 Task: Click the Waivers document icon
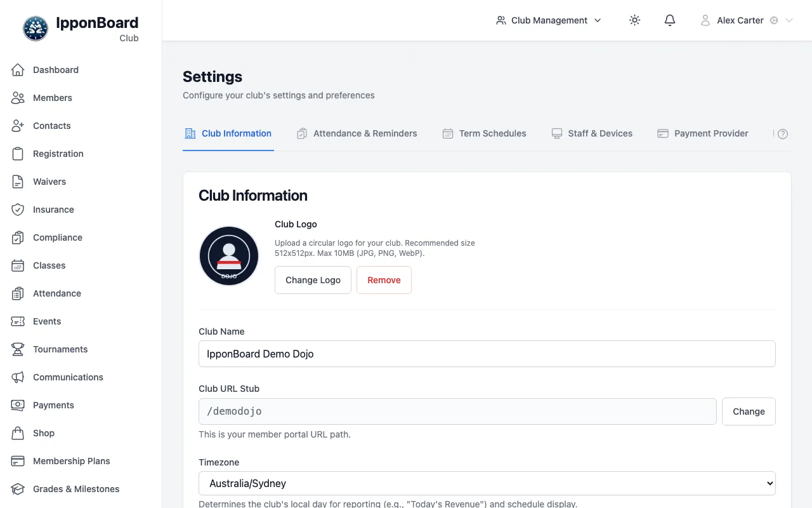click(x=18, y=182)
